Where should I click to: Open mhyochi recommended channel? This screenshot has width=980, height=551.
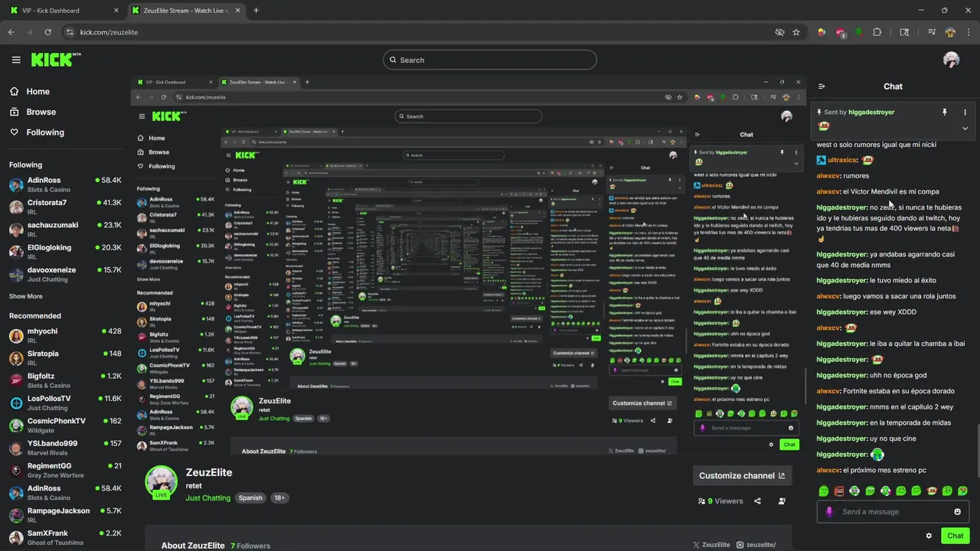coord(65,335)
